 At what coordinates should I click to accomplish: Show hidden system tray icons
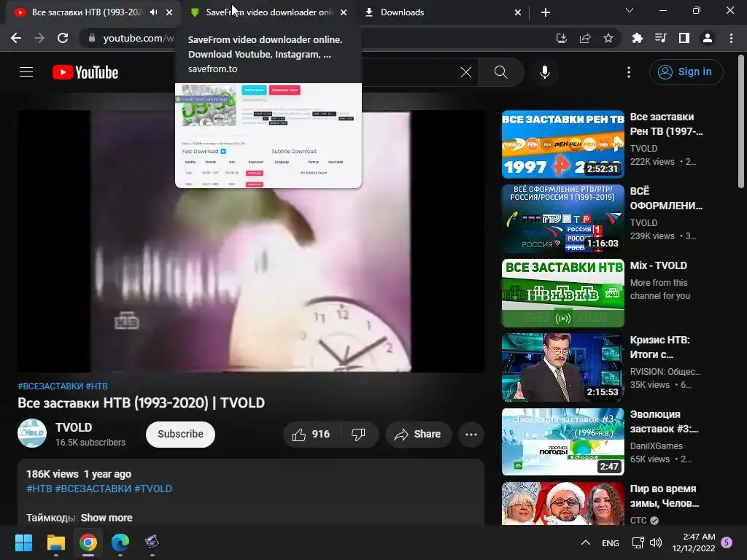586,542
